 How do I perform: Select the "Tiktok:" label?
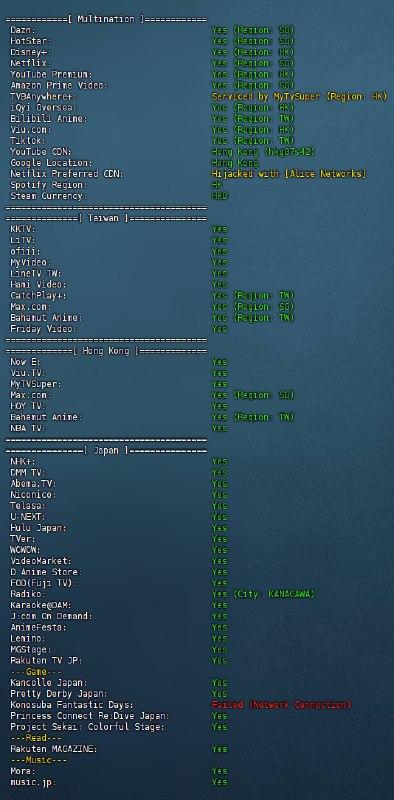coord(28,141)
